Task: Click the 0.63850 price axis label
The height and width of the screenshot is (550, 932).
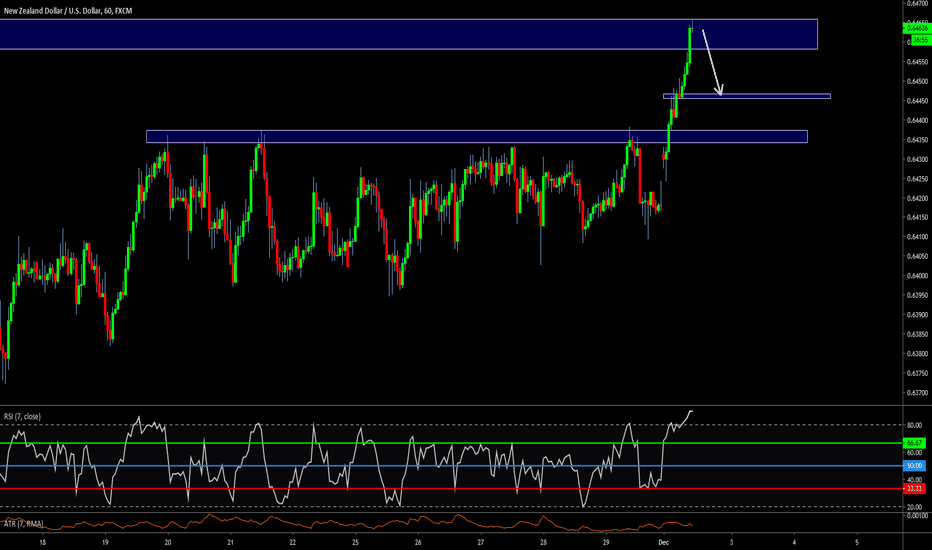Action: (x=918, y=334)
